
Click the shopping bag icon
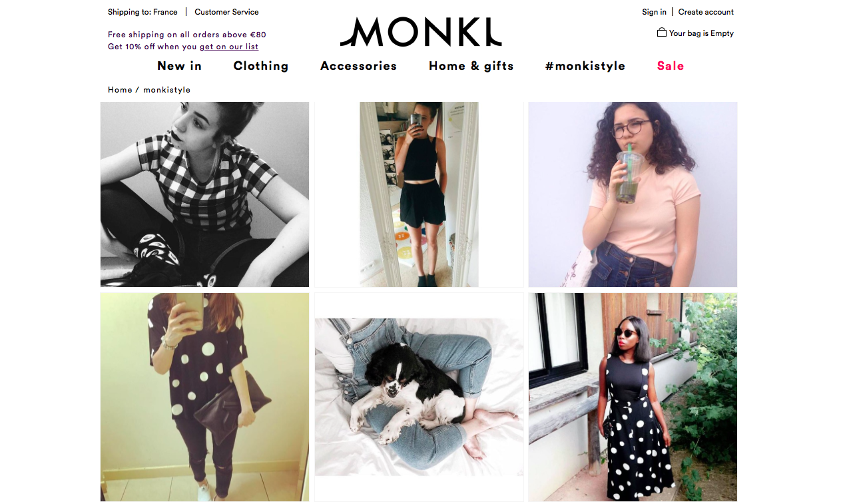click(661, 33)
